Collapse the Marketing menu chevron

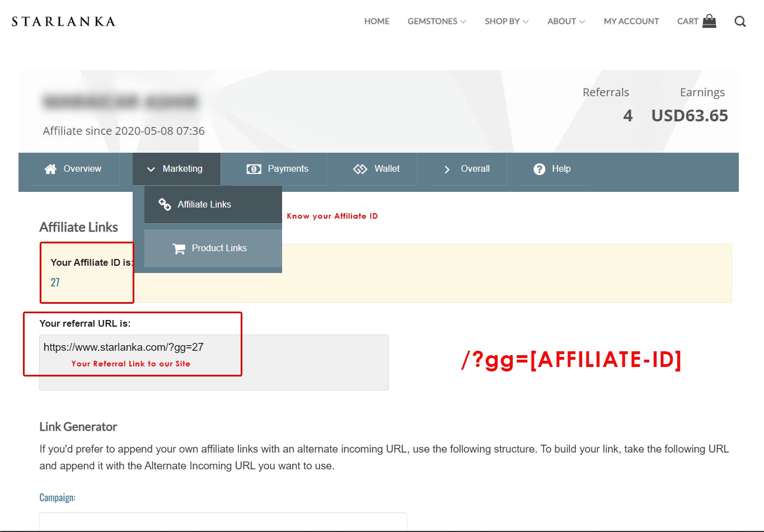[x=151, y=169]
